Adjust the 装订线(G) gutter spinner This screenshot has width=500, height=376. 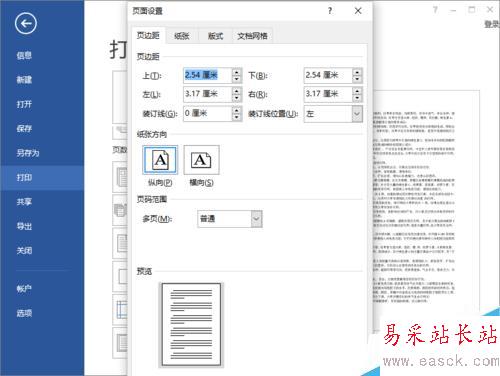pos(237,113)
